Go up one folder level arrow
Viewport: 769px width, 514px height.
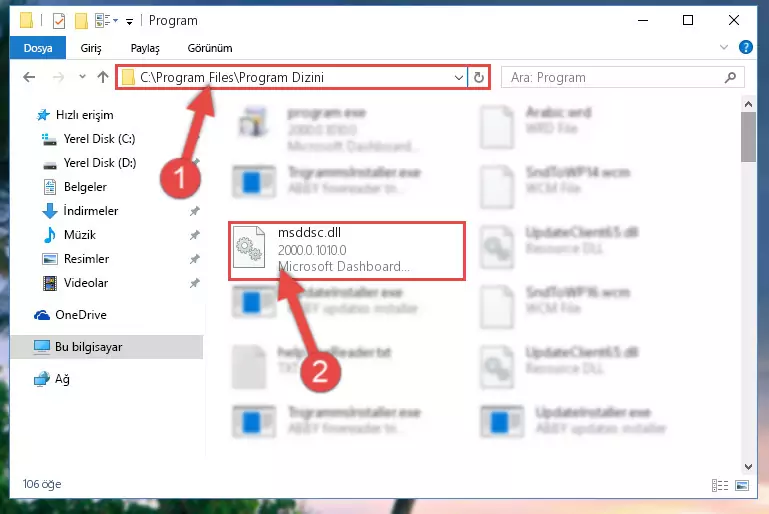coord(103,77)
